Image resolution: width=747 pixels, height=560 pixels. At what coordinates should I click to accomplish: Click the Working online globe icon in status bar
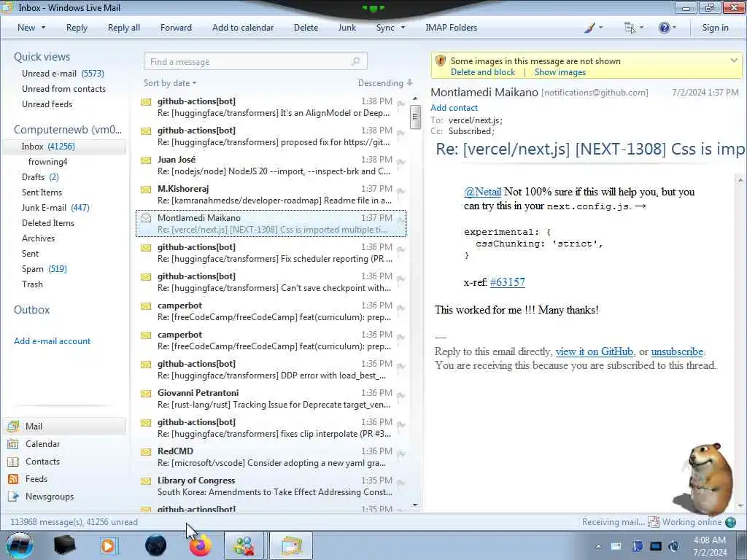[730, 522]
